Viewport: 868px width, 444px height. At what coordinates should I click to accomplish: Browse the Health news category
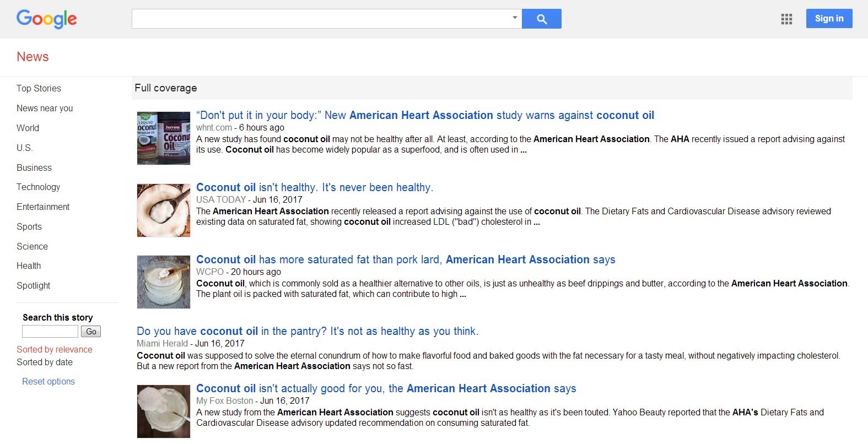click(x=29, y=266)
